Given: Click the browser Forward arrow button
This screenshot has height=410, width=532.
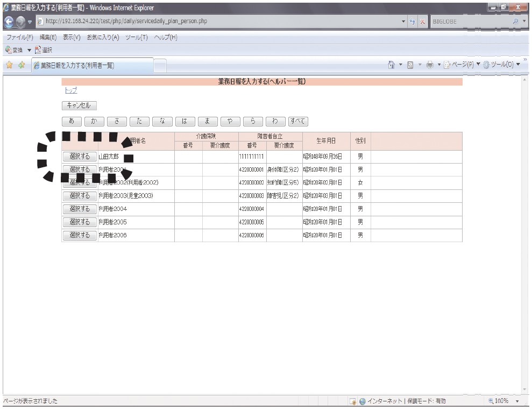Looking at the screenshot, I should pos(20,22).
